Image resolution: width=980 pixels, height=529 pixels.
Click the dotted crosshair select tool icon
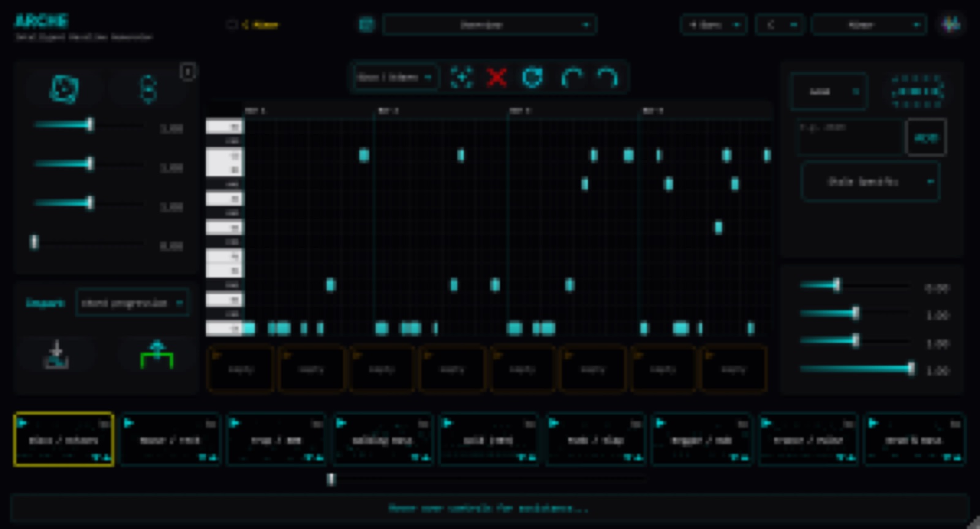point(462,78)
